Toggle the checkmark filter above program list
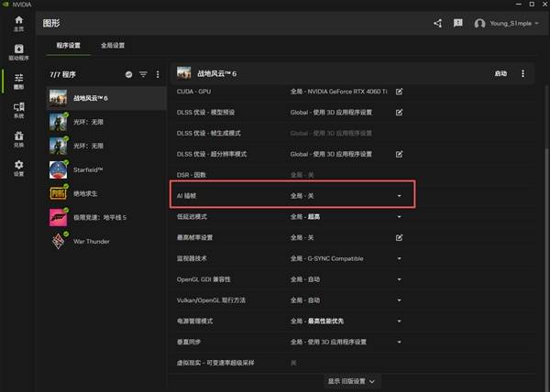This screenshot has width=550, height=392. (x=129, y=73)
